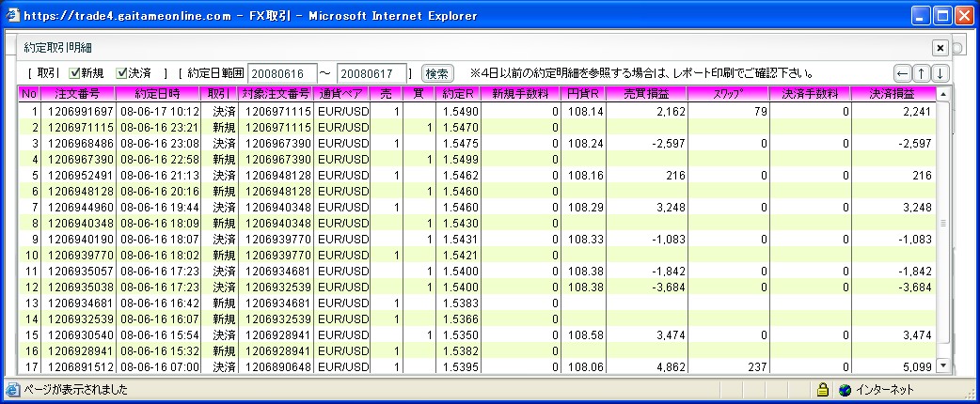Viewport: 980px width, 404px height.
Task: Click the table vertical scrollbar thumb
Action: tap(943, 223)
